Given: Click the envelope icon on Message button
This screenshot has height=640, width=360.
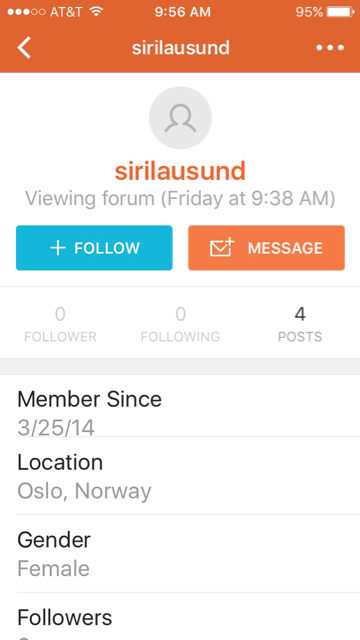Looking at the screenshot, I should click(222, 247).
